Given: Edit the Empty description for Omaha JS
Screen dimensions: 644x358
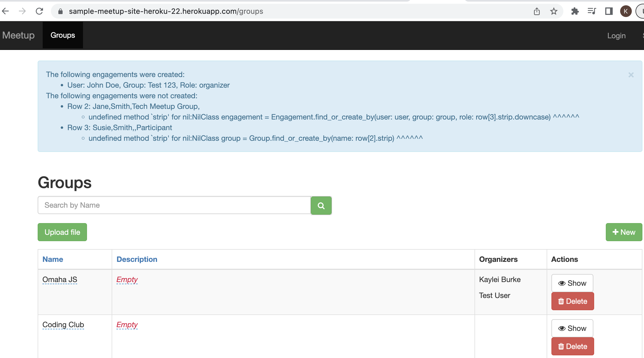Looking at the screenshot, I should 127,280.
